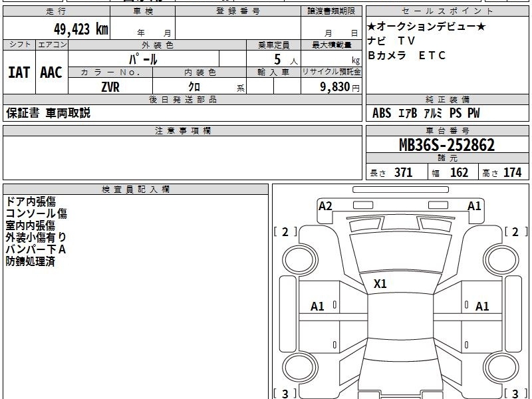Click the equipment line ABS エアB アルミ PS PW
Viewport: 532px width, 399px height.
(x=426, y=113)
